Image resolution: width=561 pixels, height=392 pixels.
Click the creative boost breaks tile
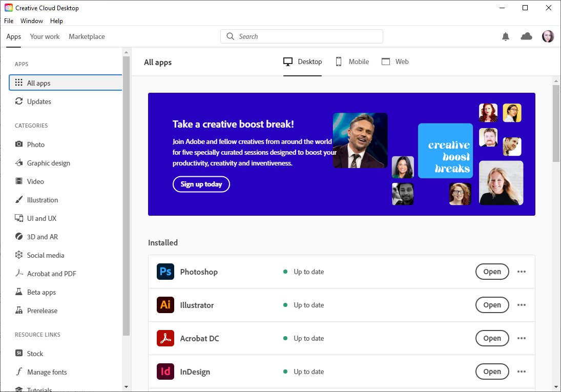445,151
